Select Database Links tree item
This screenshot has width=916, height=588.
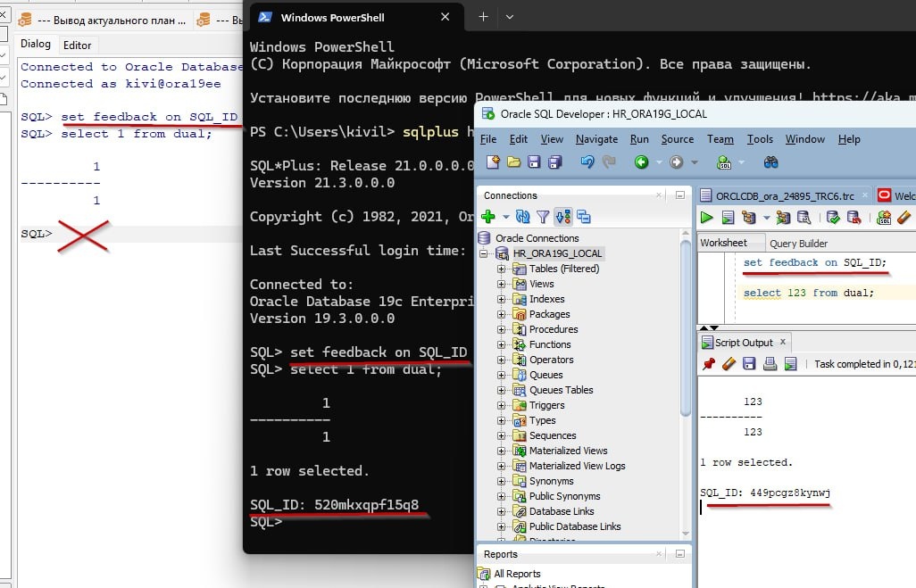562,511
